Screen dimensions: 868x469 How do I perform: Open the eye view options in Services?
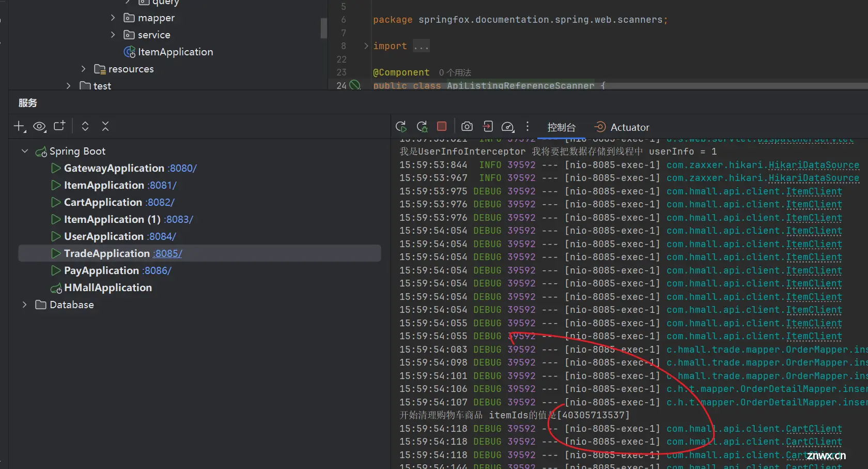point(39,126)
